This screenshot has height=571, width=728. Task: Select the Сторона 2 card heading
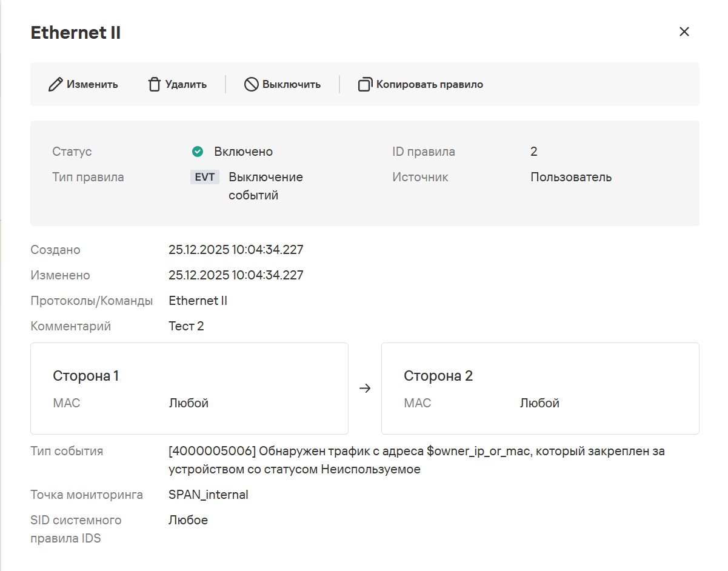438,376
